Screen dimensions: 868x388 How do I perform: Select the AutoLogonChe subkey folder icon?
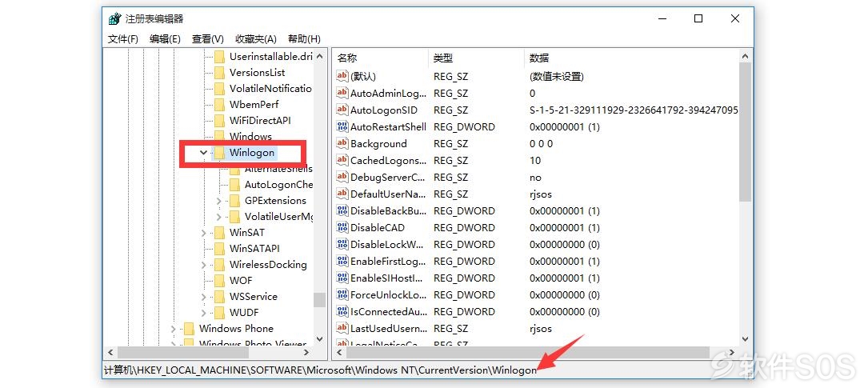point(234,185)
